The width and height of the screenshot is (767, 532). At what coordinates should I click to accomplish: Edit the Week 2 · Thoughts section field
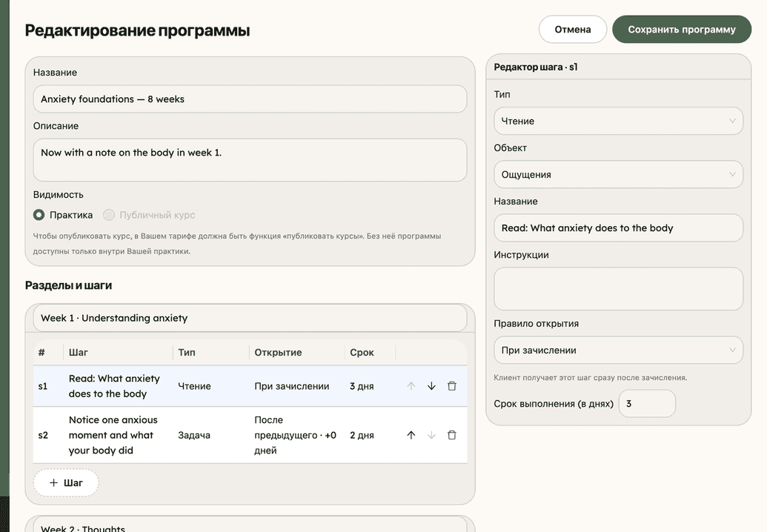[250, 525]
